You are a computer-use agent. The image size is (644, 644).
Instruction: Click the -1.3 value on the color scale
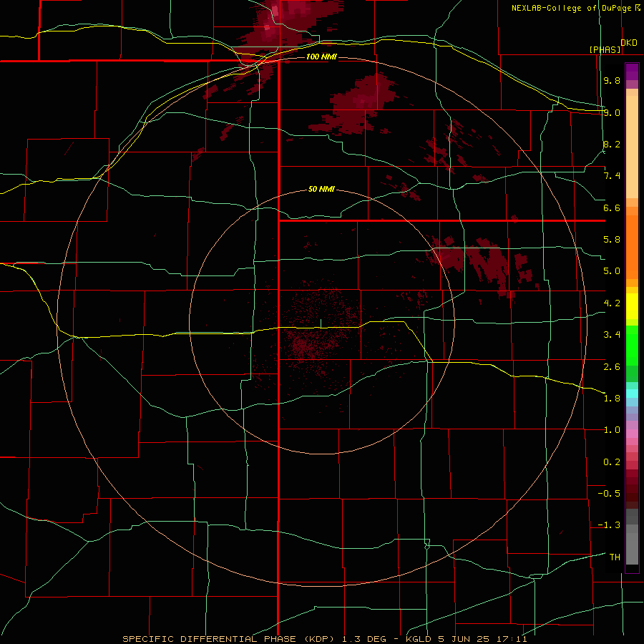pyautogui.click(x=609, y=525)
